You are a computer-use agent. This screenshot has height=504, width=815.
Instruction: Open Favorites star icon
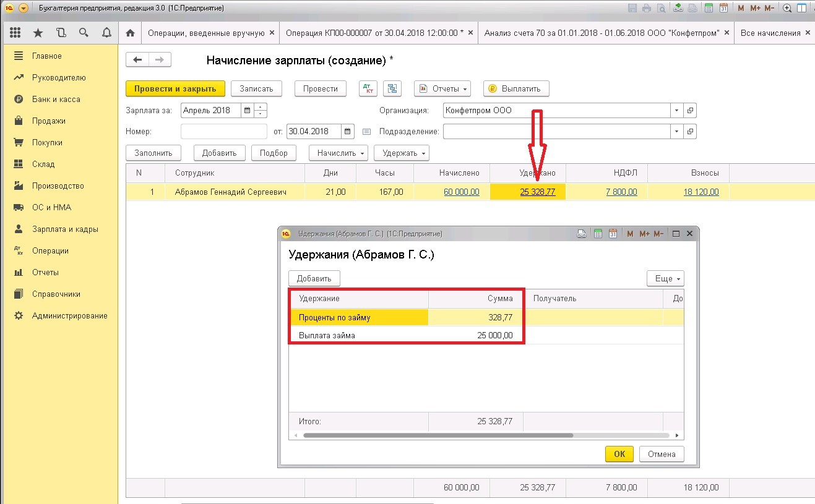(38, 33)
